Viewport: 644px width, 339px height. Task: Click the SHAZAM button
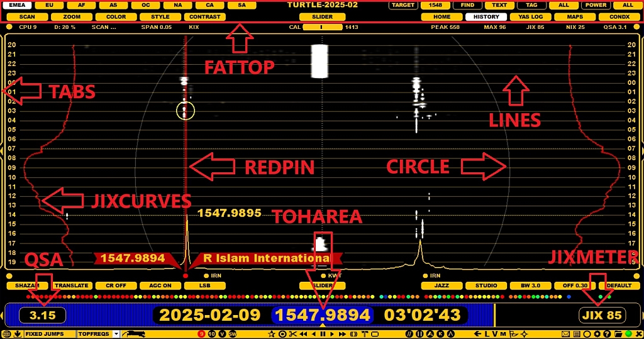click(27, 286)
